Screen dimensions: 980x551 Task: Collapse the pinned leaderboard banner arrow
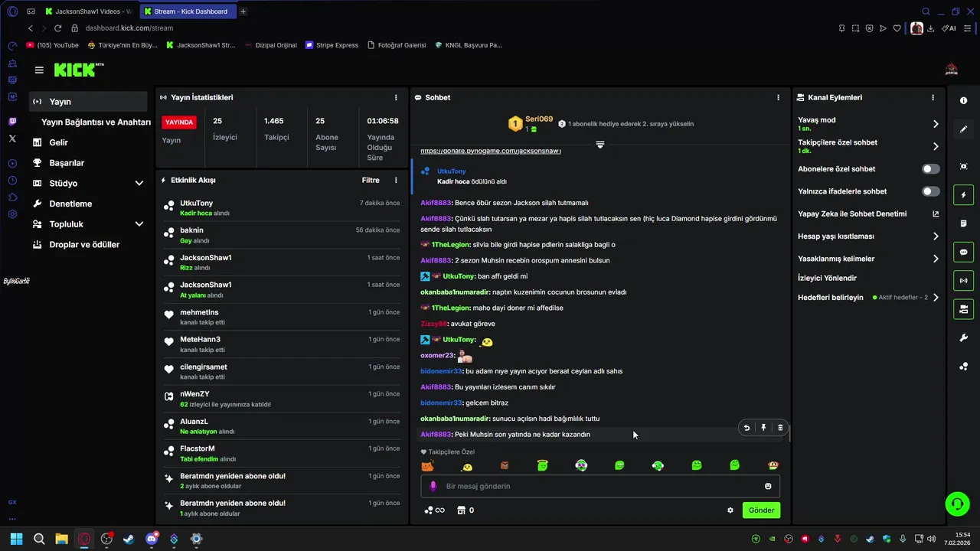click(600, 145)
